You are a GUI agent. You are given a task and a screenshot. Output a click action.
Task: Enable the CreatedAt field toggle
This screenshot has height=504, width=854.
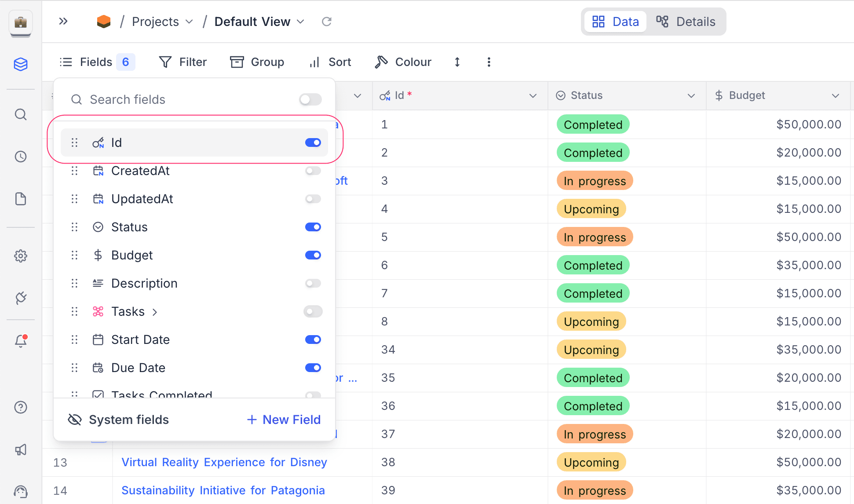tap(313, 171)
